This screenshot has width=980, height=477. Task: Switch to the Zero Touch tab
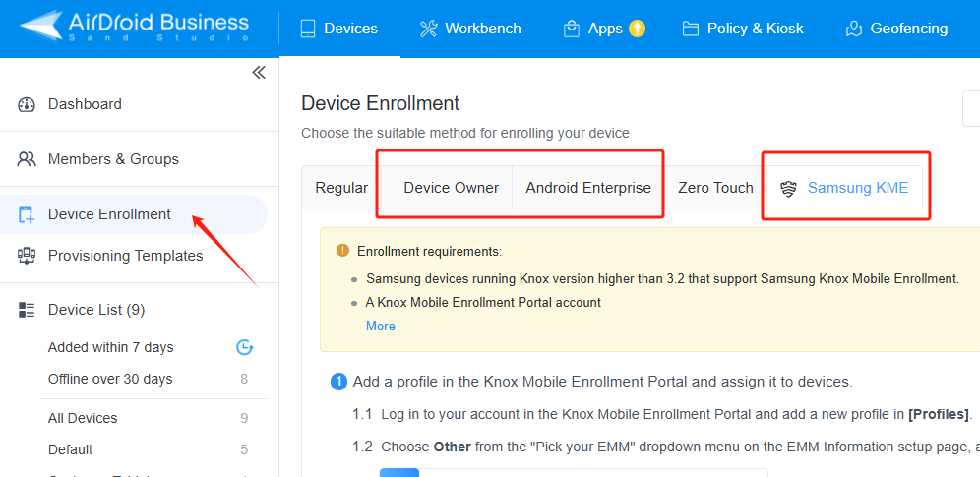pos(715,188)
